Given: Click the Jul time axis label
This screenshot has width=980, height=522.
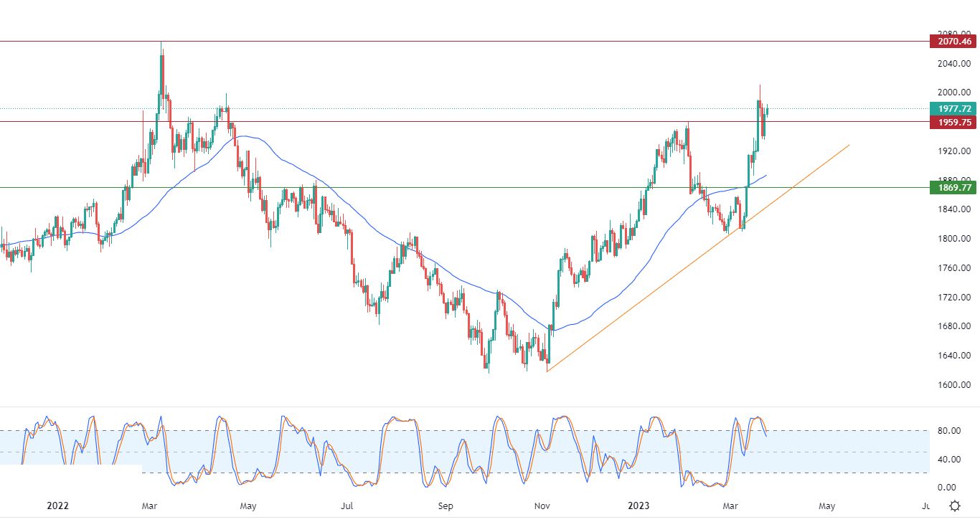Looking at the screenshot, I should click(347, 506).
